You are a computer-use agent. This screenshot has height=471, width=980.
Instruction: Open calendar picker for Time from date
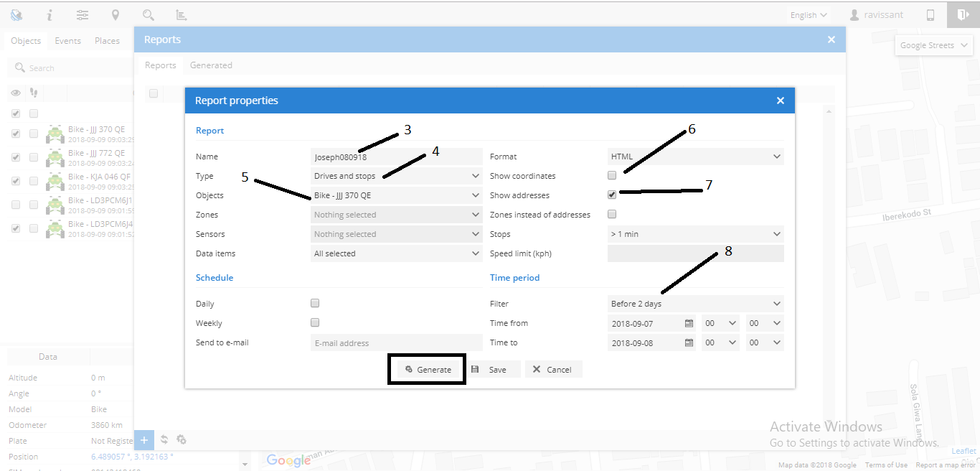[x=689, y=324]
